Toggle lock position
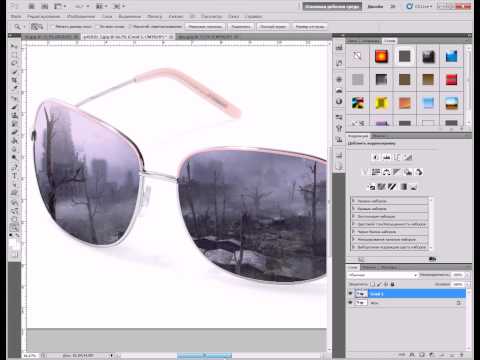The width and height of the screenshot is (480, 360). tap(386, 284)
